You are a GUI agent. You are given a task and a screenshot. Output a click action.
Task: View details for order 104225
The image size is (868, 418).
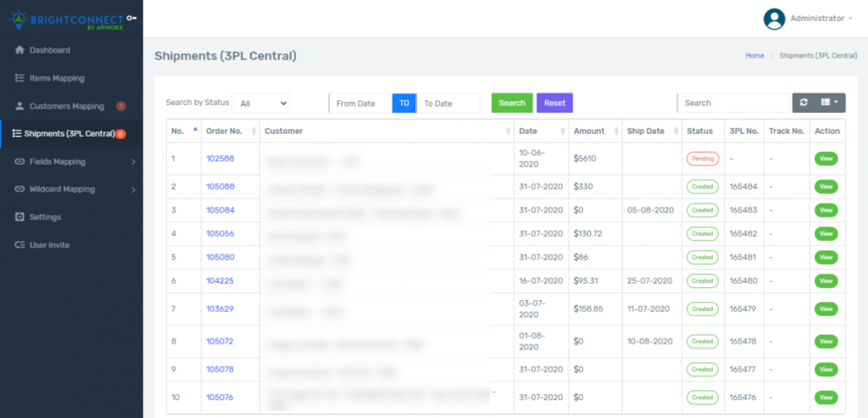[x=826, y=281]
